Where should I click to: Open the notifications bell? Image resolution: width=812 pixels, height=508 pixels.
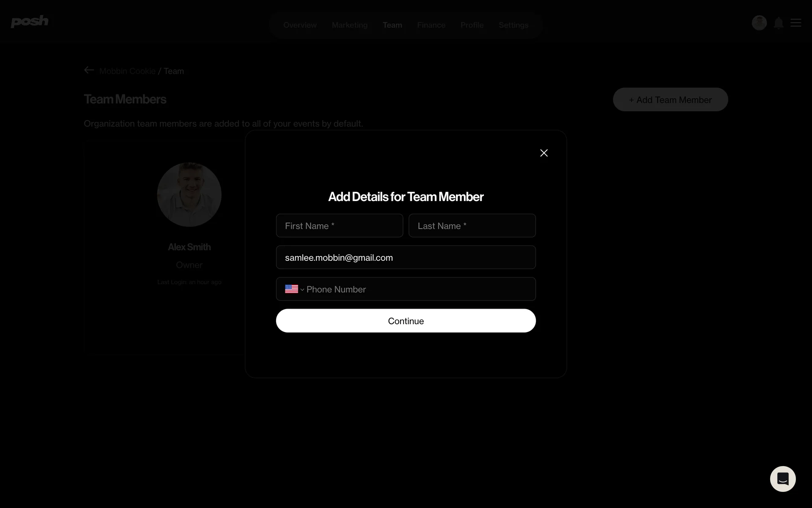coord(779,23)
